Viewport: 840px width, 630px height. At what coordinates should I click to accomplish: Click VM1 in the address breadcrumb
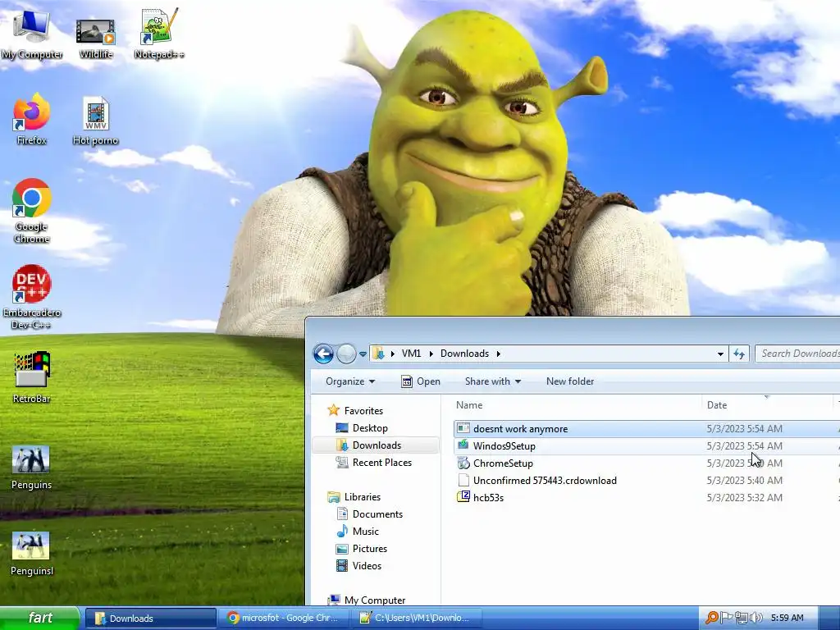point(412,354)
